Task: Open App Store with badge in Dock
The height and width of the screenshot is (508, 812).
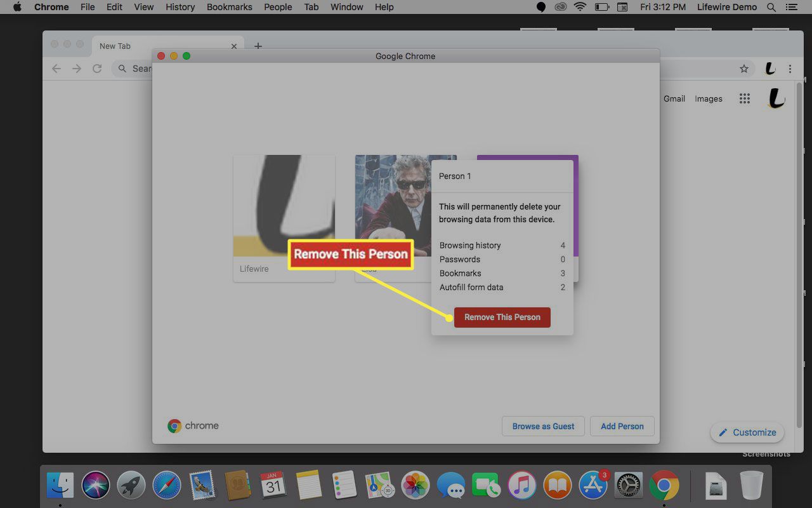Action: [593, 486]
